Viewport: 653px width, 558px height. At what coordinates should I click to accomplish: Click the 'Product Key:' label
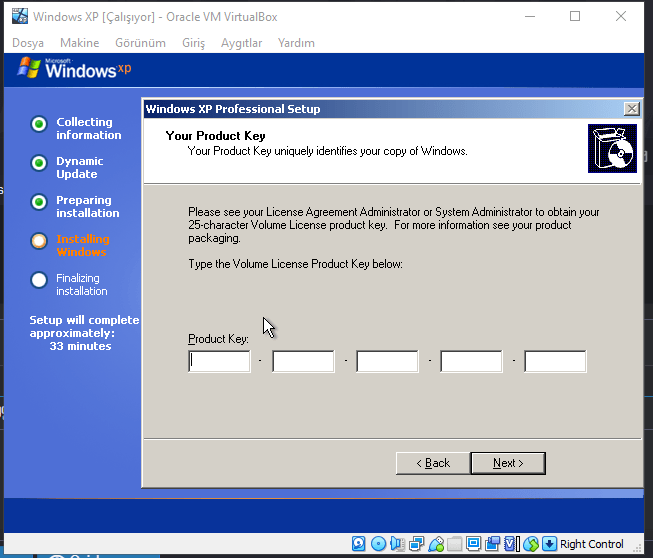218,339
